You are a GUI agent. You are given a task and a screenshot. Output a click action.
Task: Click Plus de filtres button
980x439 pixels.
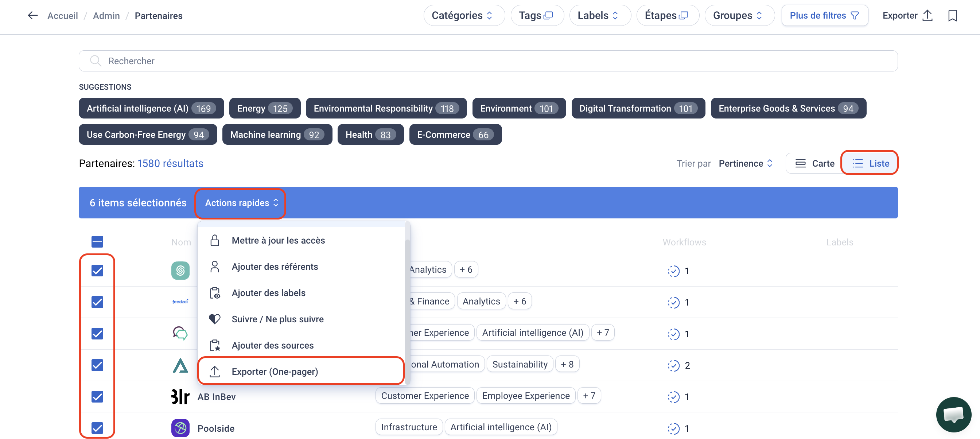coord(824,16)
